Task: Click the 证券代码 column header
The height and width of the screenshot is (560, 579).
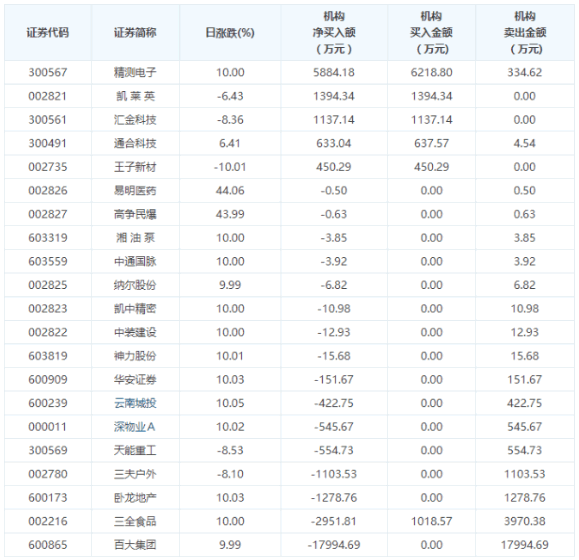Action: 48,32
